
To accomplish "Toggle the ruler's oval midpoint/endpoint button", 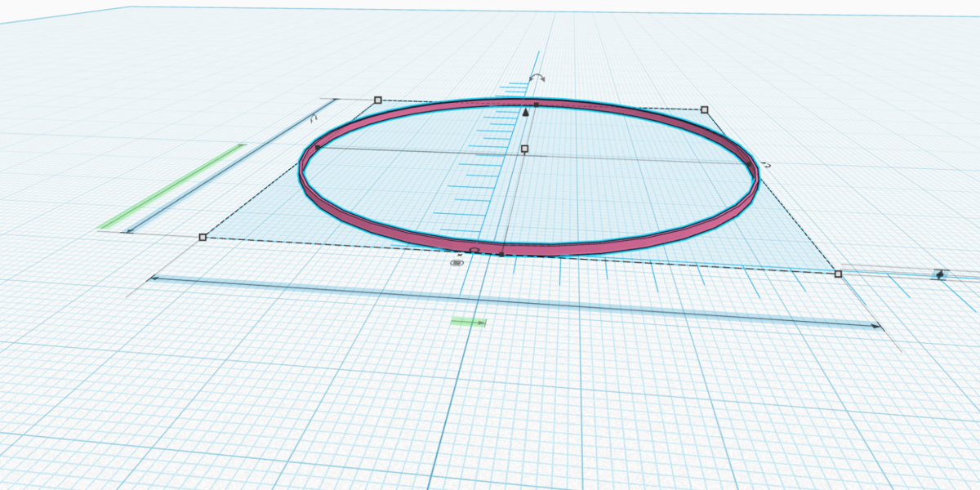I will [x=457, y=263].
